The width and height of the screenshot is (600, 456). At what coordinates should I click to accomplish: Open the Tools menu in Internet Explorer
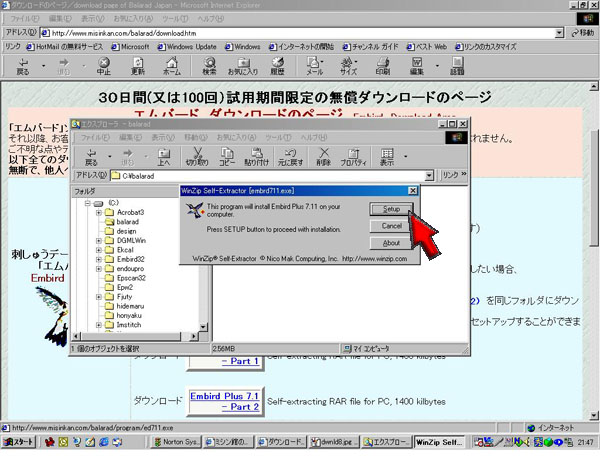(x=175, y=18)
